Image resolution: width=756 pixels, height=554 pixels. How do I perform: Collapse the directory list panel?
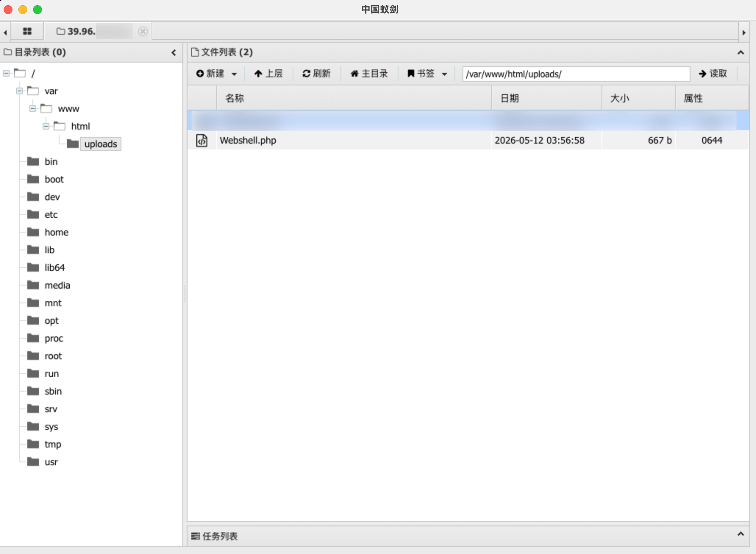pos(174,53)
